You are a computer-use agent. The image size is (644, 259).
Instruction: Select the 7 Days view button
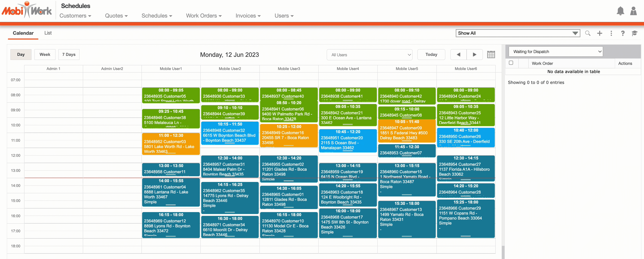coord(69,55)
